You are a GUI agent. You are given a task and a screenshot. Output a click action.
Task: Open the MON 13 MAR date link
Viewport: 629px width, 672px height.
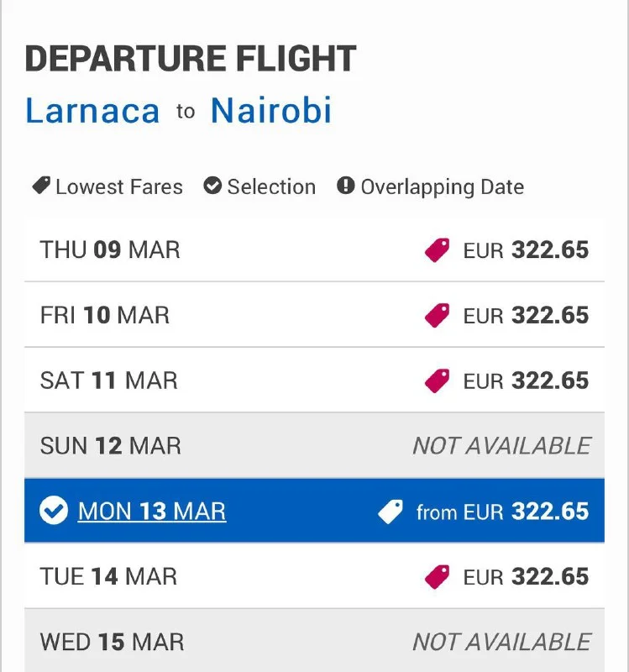coord(152,512)
